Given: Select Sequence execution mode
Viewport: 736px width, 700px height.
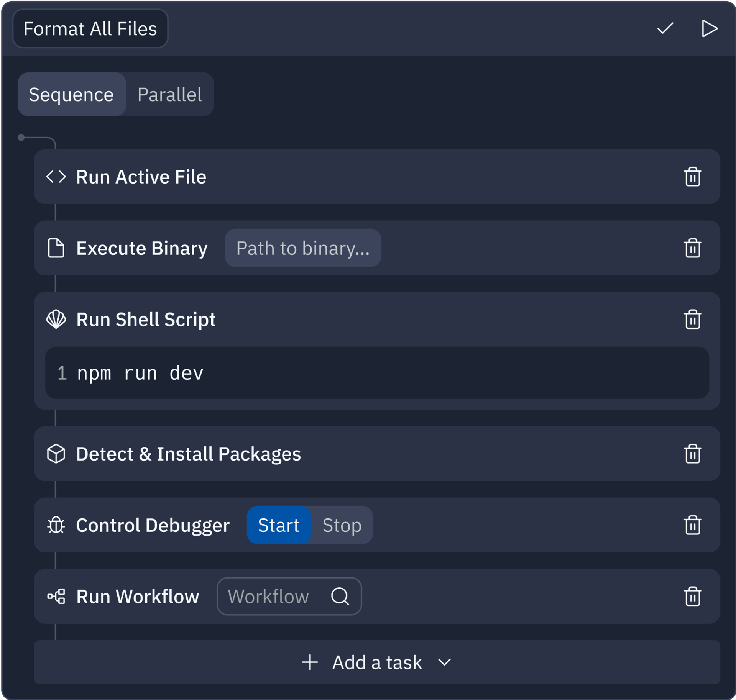Looking at the screenshot, I should coord(72,94).
